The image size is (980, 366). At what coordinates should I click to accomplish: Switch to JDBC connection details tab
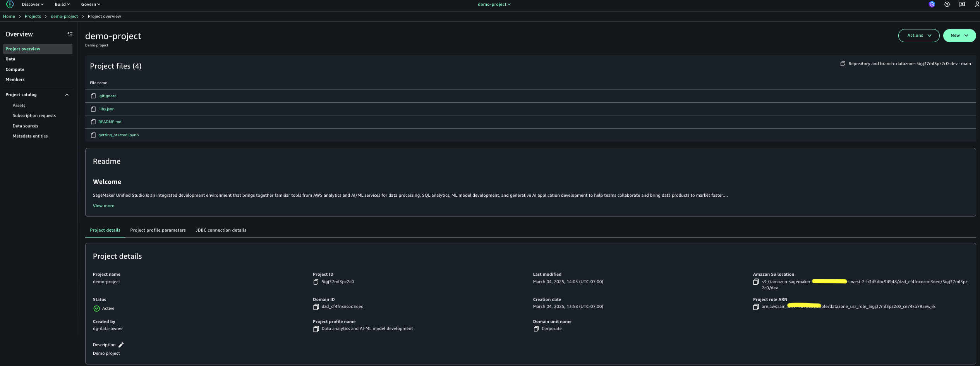[x=221, y=230]
